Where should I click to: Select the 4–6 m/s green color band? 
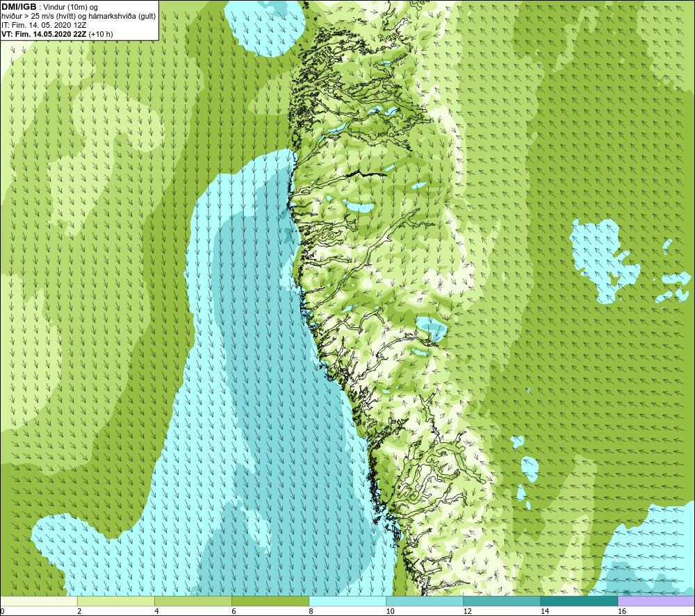pos(193,601)
